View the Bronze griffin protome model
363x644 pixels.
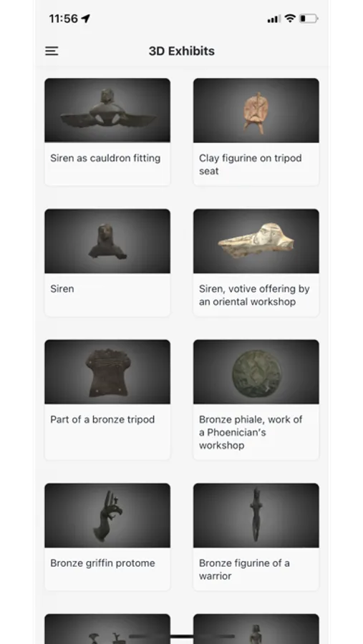coord(107,515)
